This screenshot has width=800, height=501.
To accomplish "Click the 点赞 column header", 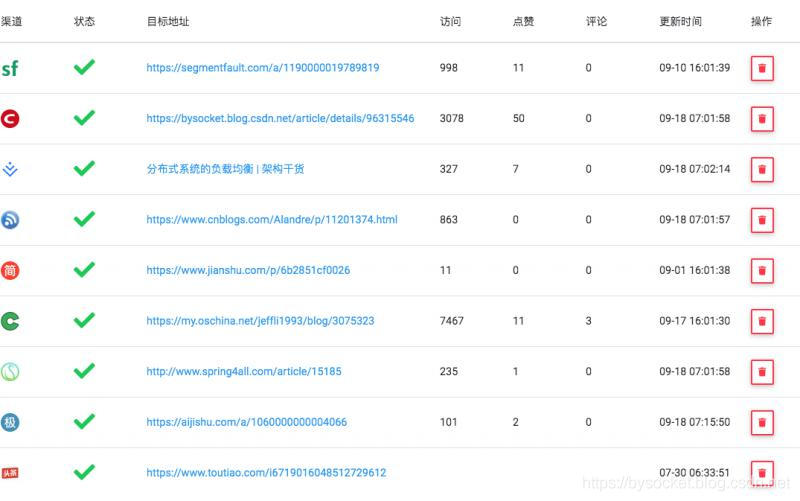I will (523, 21).
